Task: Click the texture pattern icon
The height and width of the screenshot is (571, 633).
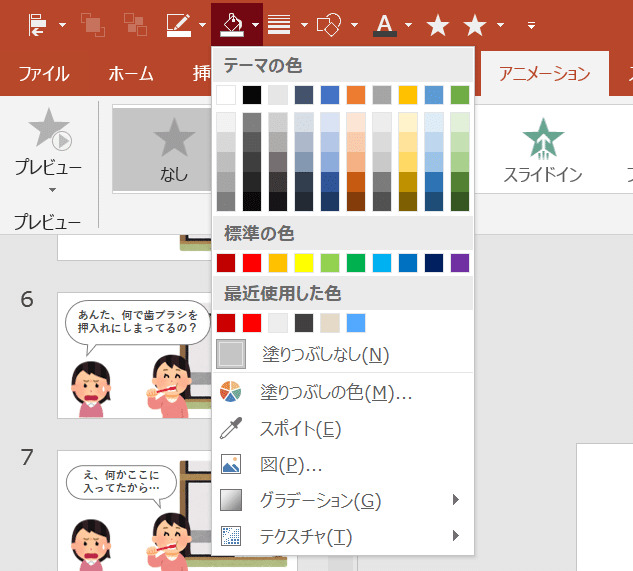Action: (x=231, y=536)
